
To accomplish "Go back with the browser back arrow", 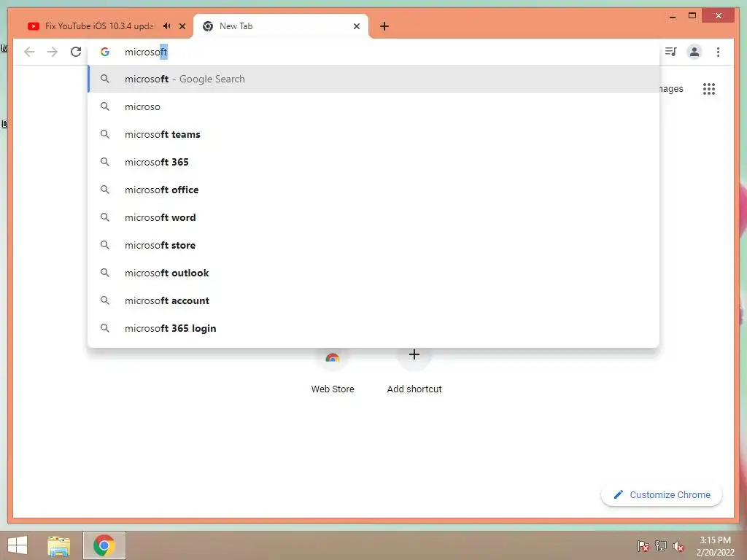I will (x=29, y=52).
